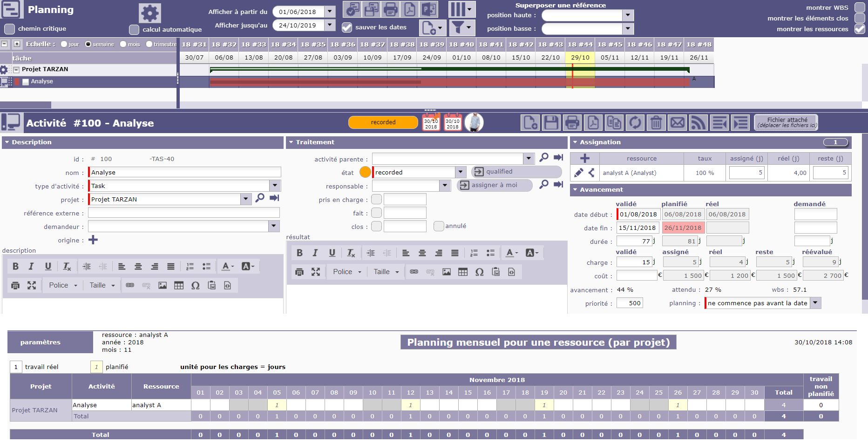
Task: Open the position basse dropdown
Action: [628, 29]
